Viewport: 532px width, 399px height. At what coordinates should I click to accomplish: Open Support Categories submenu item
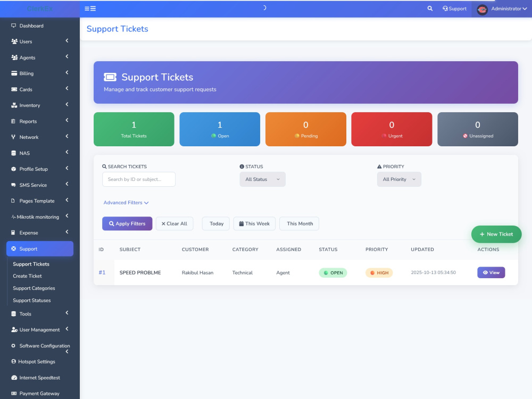pos(34,288)
